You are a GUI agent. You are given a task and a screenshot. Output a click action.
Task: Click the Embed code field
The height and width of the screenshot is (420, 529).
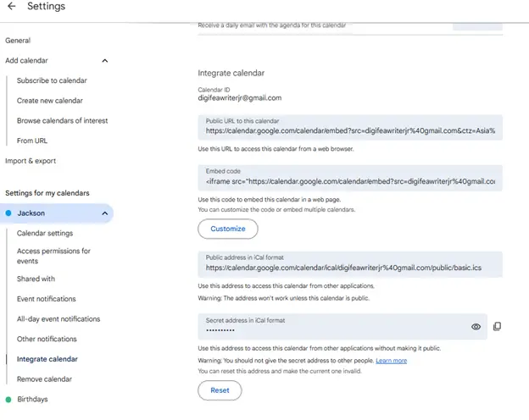pyautogui.click(x=350, y=178)
